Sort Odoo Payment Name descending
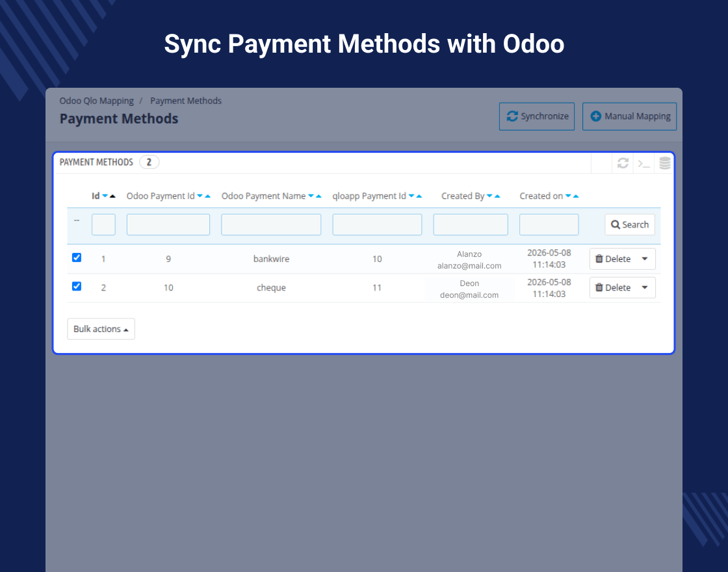Image resolution: width=728 pixels, height=572 pixels. tap(311, 196)
